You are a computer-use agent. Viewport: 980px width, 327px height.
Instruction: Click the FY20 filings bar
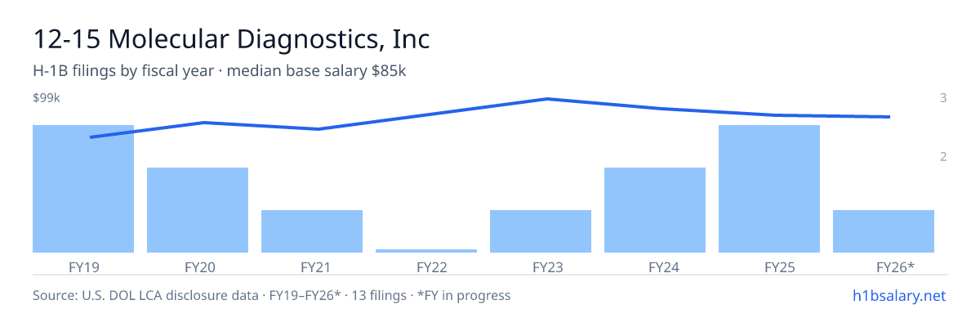[198, 210]
